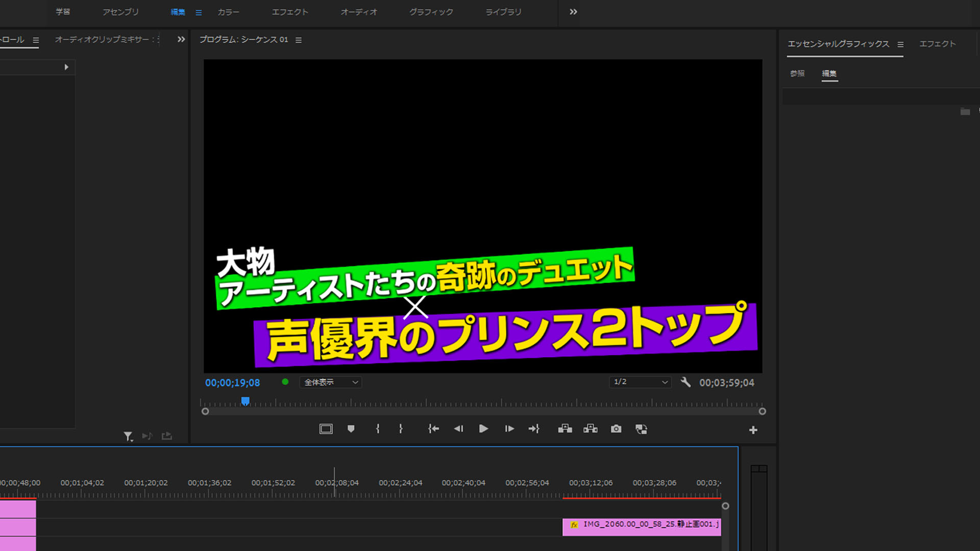Click the blue playhead on the monitor scrubber
Image resolution: width=980 pixels, height=551 pixels.
(245, 402)
